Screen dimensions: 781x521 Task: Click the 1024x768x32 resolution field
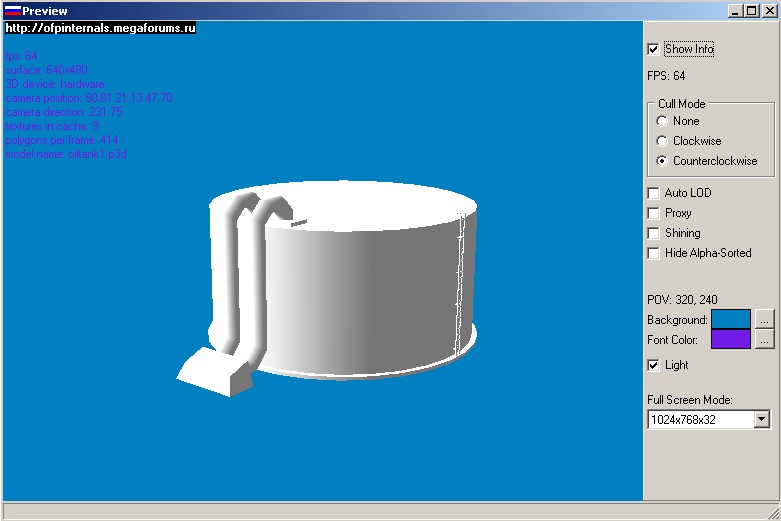[699, 420]
